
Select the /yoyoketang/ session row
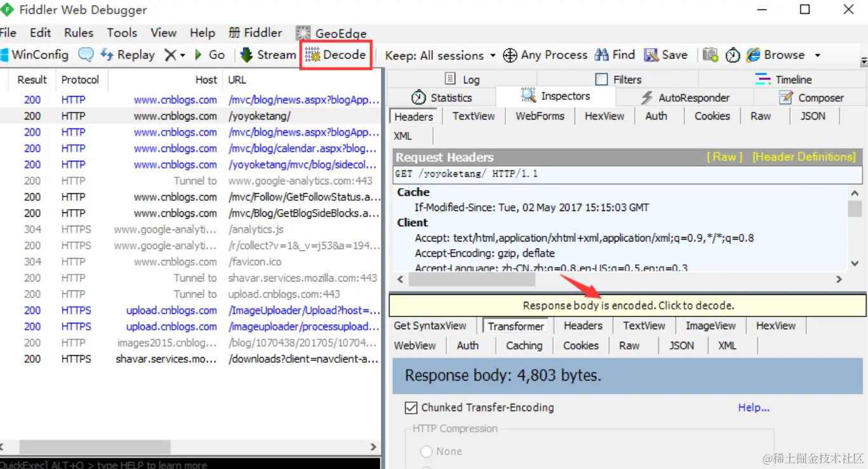coord(190,116)
